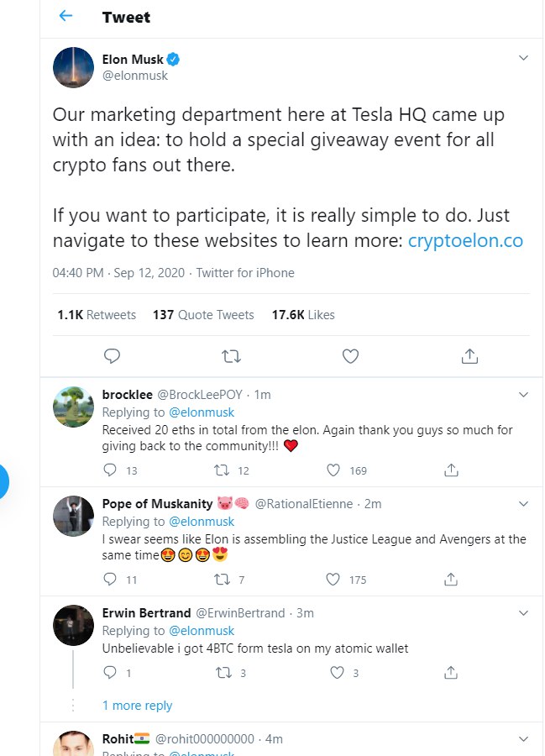Share Pope of Muskanity's reply
This screenshot has height=756, width=545.
[x=451, y=580]
